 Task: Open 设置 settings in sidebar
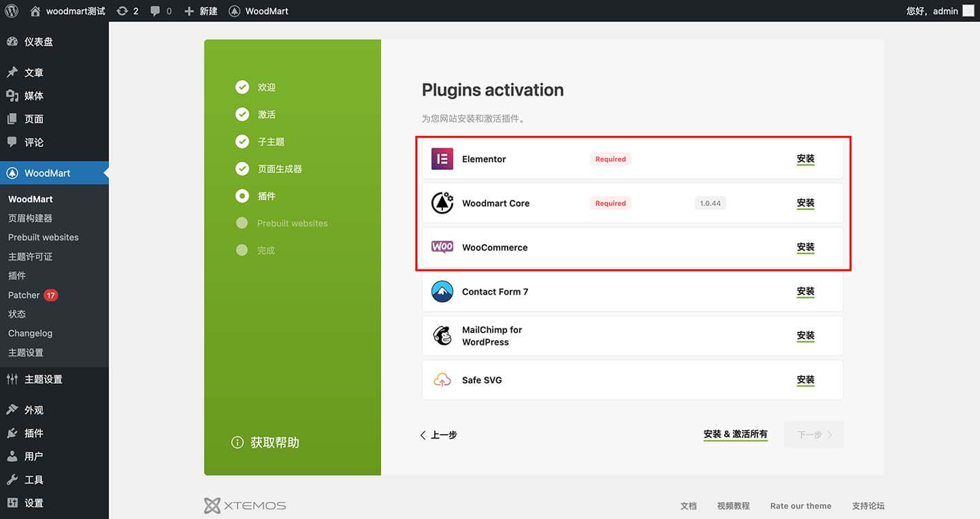point(54,503)
